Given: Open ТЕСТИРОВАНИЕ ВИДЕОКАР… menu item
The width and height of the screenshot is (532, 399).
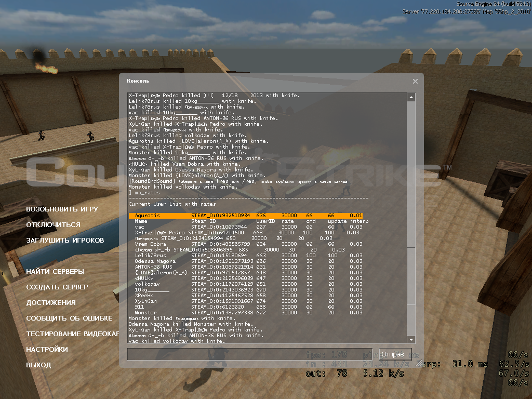Looking at the screenshot, I should point(73,334).
